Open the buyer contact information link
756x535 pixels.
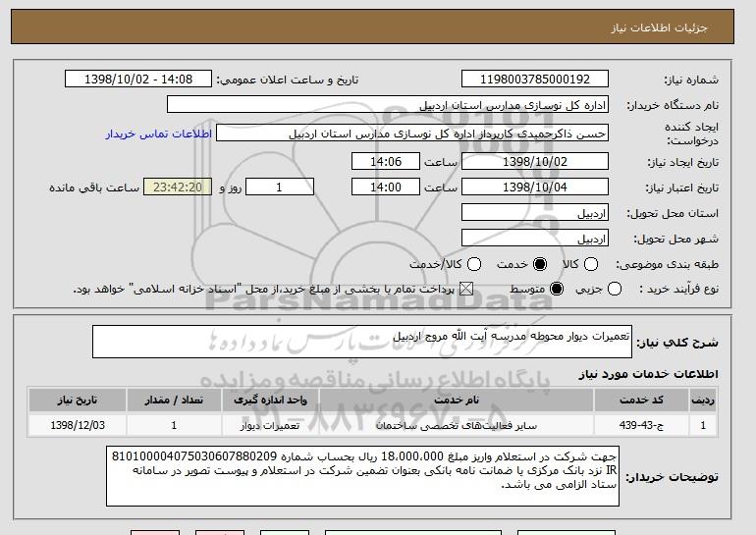click(x=159, y=134)
